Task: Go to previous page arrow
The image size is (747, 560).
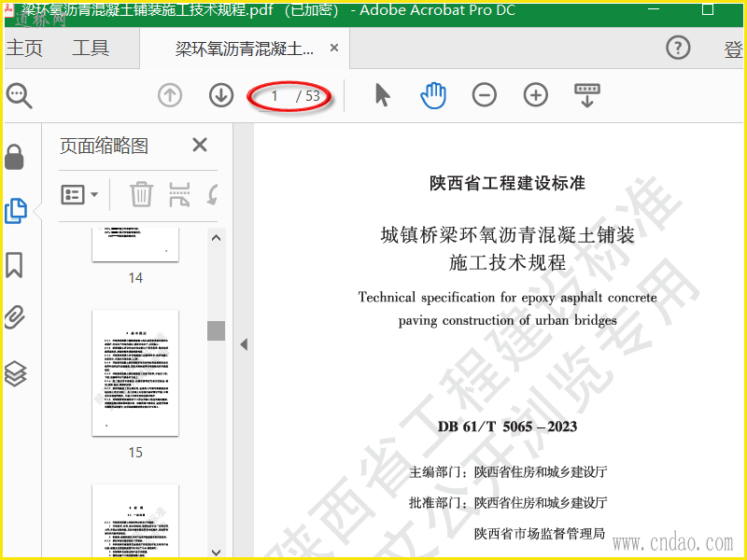Action: pos(170,95)
